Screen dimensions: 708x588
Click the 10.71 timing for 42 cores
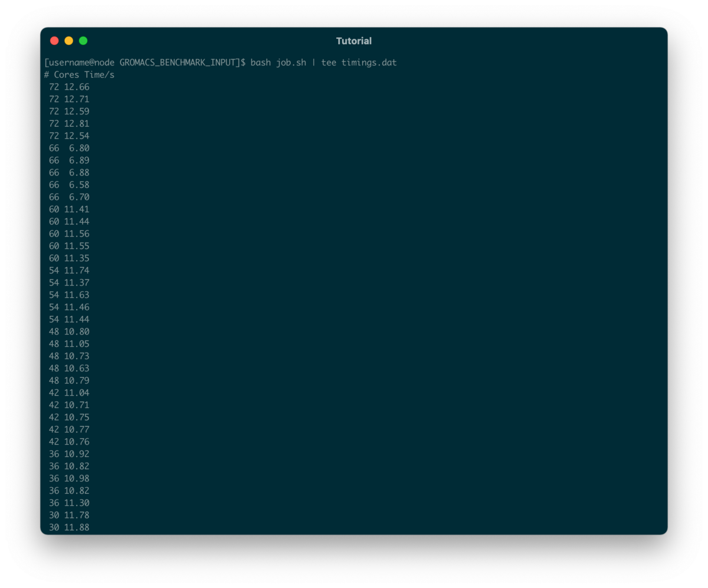tap(77, 405)
